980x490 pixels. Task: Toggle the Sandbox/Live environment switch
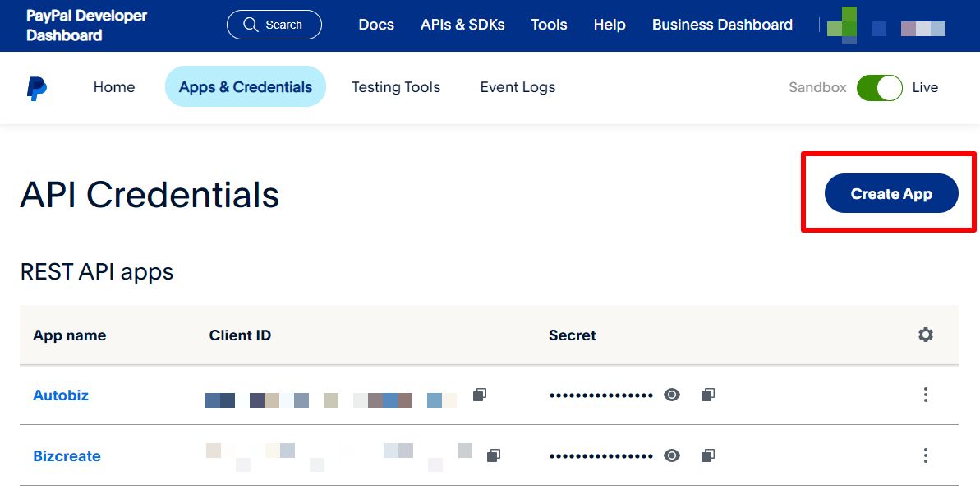[880, 88]
